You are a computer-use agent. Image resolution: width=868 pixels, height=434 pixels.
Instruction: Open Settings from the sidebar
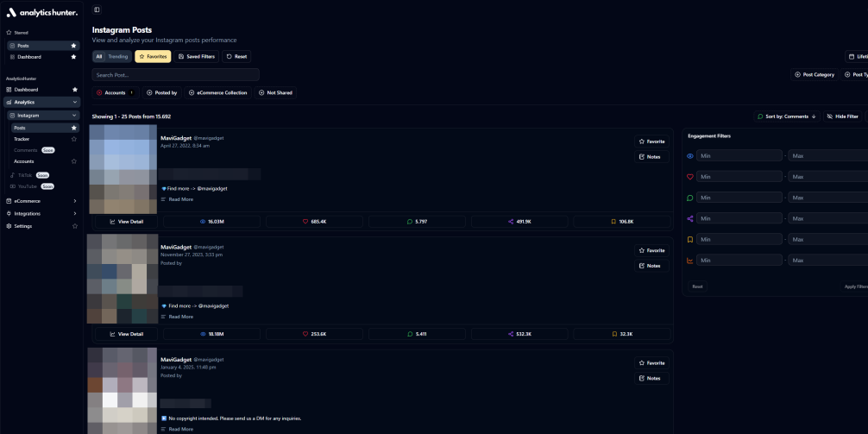click(23, 226)
